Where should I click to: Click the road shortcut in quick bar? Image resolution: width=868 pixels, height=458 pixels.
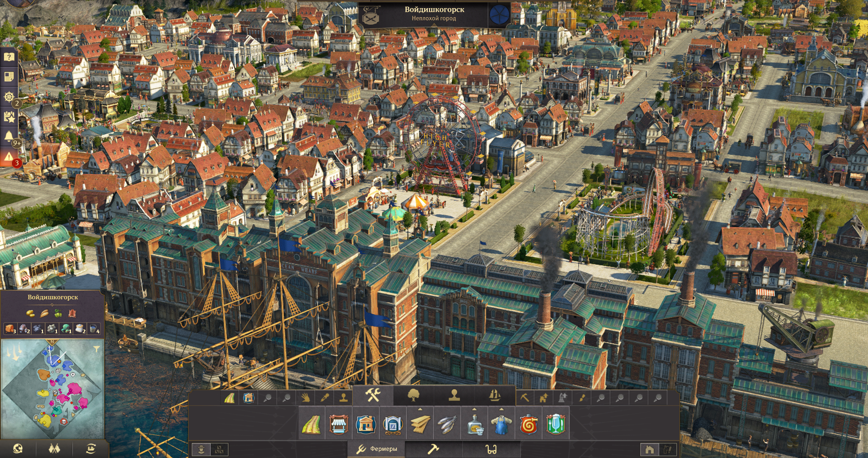(x=230, y=398)
